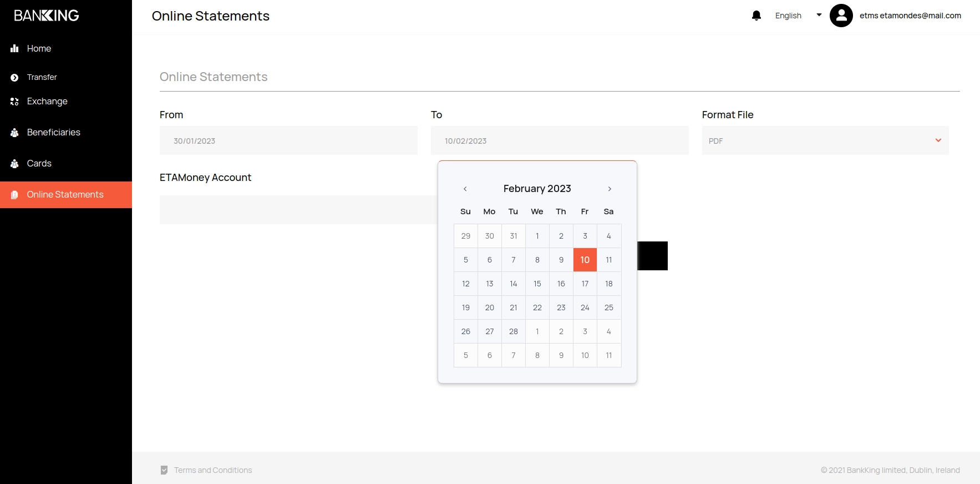Pick February 17 in the calendar
Image resolution: width=980 pixels, height=484 pixels.
pyautogui.click(x=585, y=284)
